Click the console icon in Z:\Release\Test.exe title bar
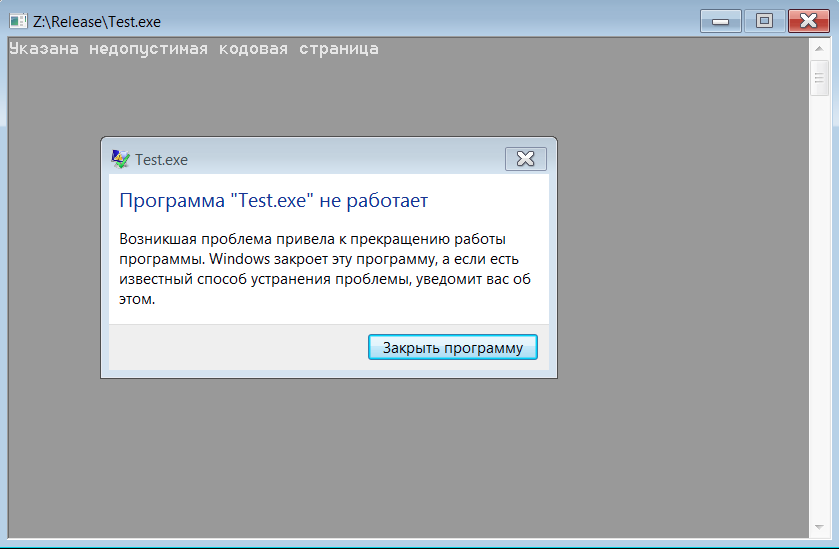Screen dimensions: 839x553 pos(18,21)
